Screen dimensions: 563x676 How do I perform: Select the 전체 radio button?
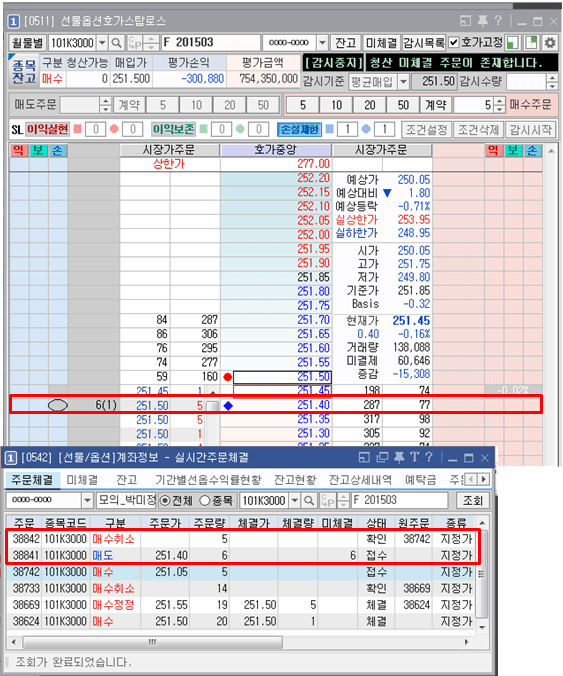[x=165, y=501]
